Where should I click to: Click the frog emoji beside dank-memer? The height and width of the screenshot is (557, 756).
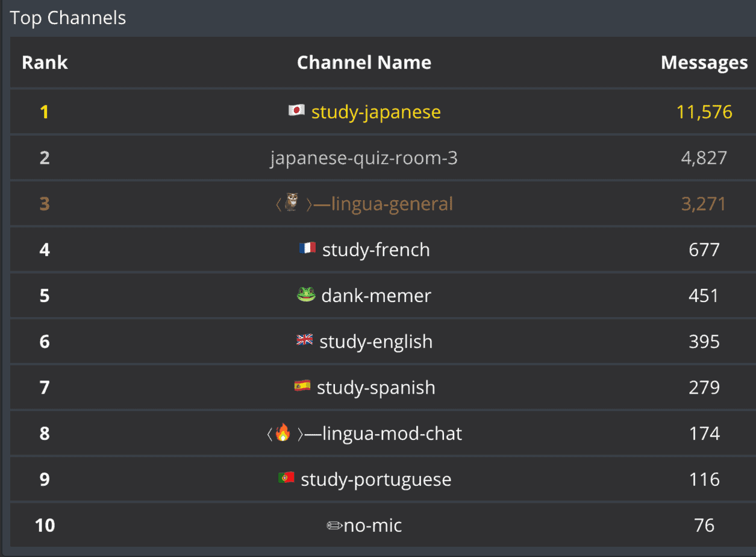[x=306, y=295]
